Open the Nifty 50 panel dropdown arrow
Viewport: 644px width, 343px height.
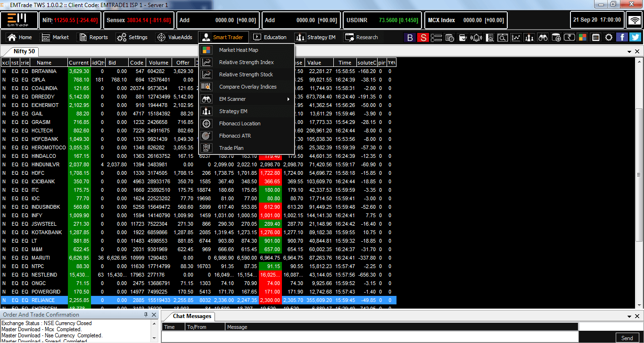tap(630, 51)
